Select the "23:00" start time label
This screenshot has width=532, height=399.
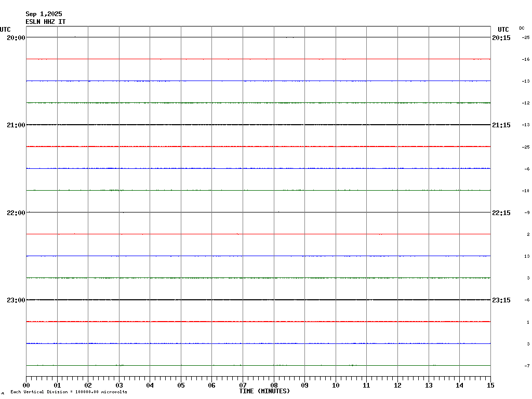16,300
